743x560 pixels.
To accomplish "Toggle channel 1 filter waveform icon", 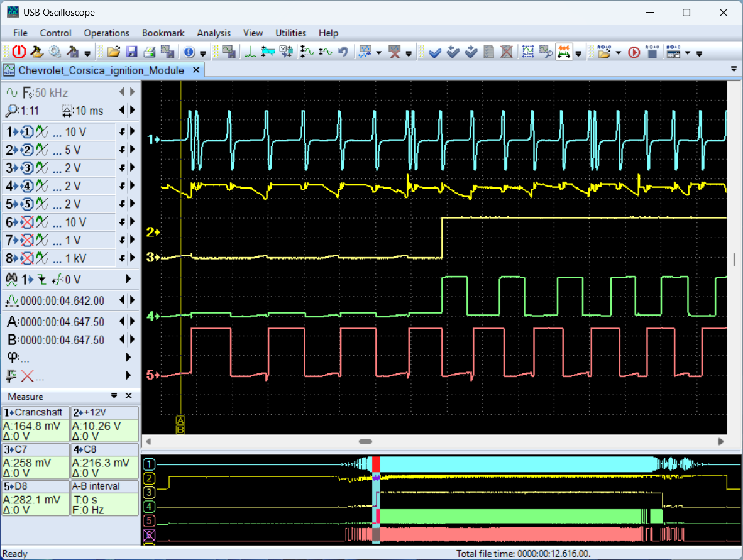I will [x=41, y=132].
